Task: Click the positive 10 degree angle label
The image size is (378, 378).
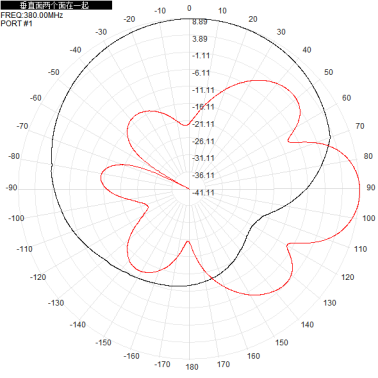Action: click(222, 11)
